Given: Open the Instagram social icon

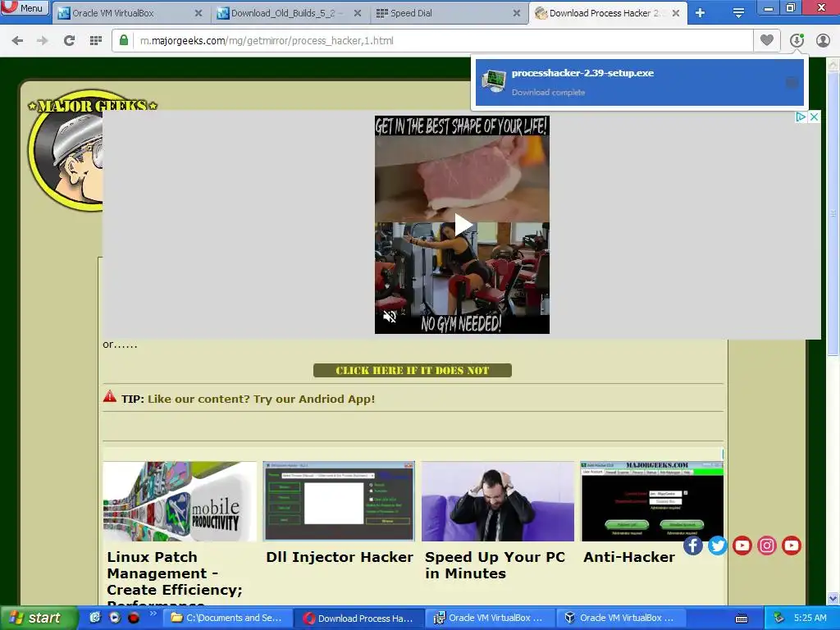Looking at the screenshot, I should pyautogui.click(x=767, y=546).
